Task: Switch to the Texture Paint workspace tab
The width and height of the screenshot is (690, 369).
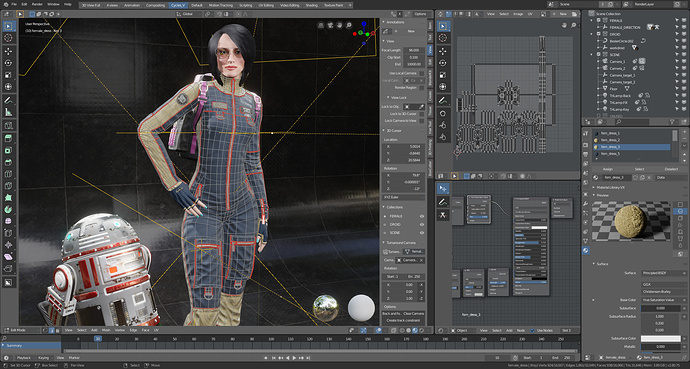Action: [333, 5]
